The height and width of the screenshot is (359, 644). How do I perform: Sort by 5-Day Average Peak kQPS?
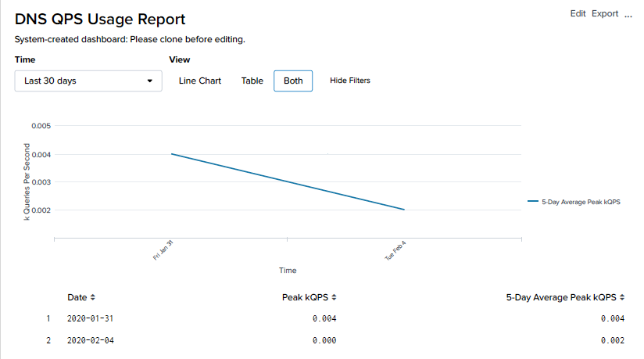[622, 297]
